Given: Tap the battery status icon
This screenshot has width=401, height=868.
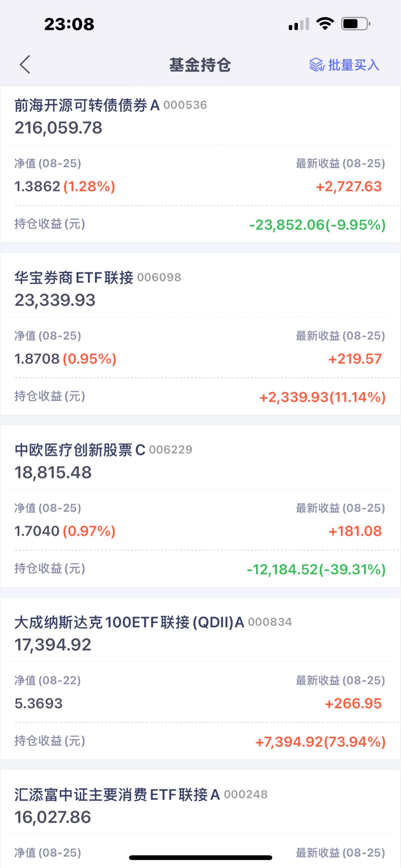Looking at the screenshot, I should pos(356,24).
